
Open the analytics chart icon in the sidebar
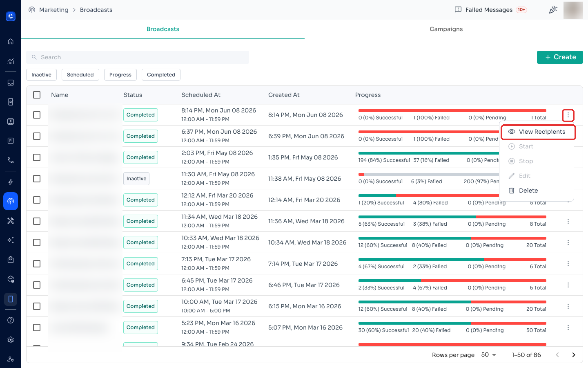point(11,61)
